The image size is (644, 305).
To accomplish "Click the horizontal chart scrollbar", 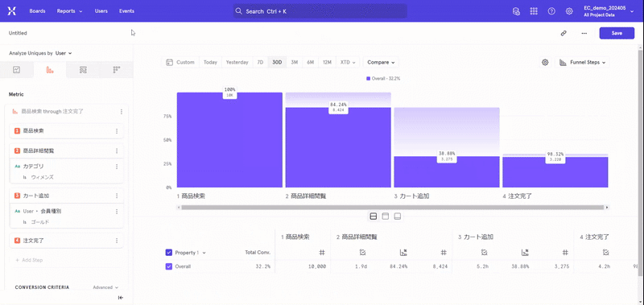I will [393, 208].
